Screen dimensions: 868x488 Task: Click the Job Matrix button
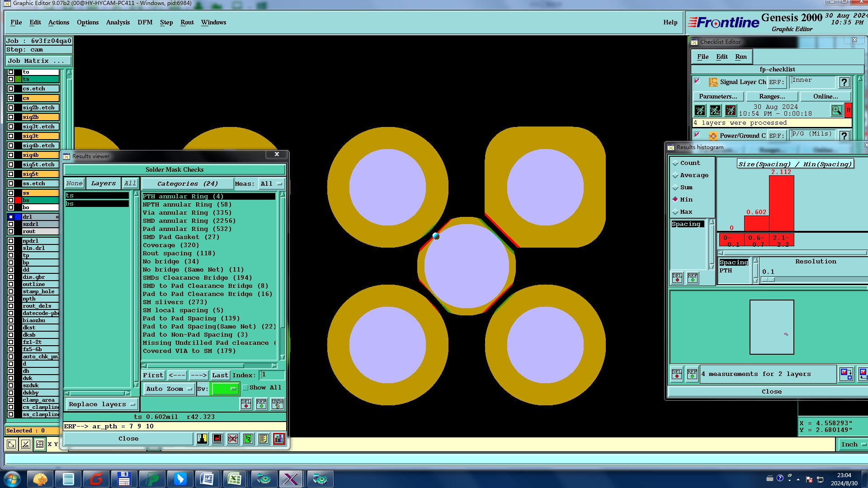[x=38, y=61]
